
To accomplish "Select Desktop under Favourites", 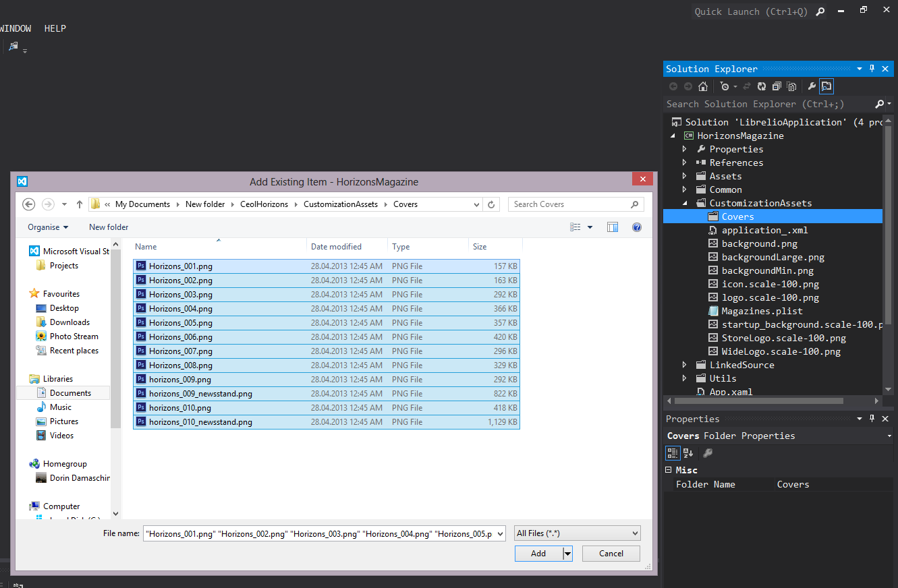I will click(x=64, y=308).
